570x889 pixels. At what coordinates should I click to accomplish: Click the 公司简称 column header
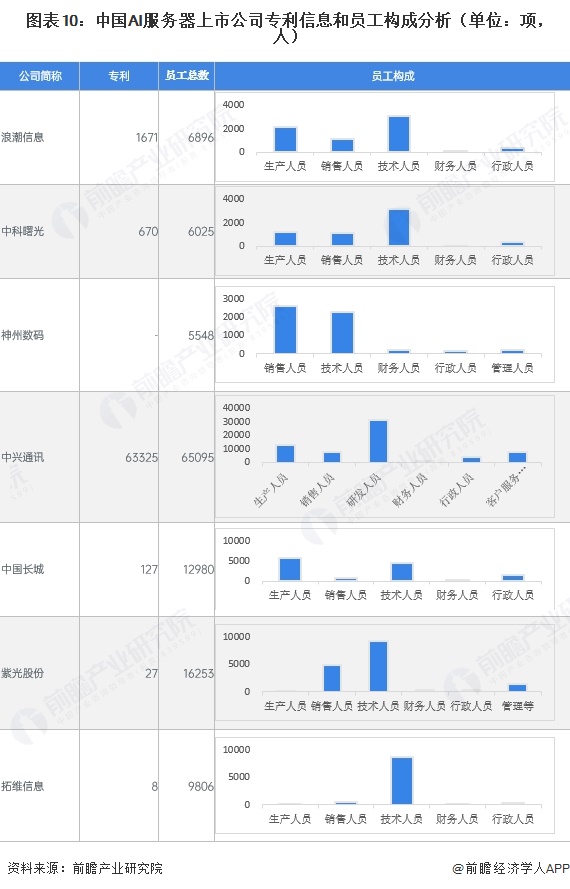[x=40, y=76]
